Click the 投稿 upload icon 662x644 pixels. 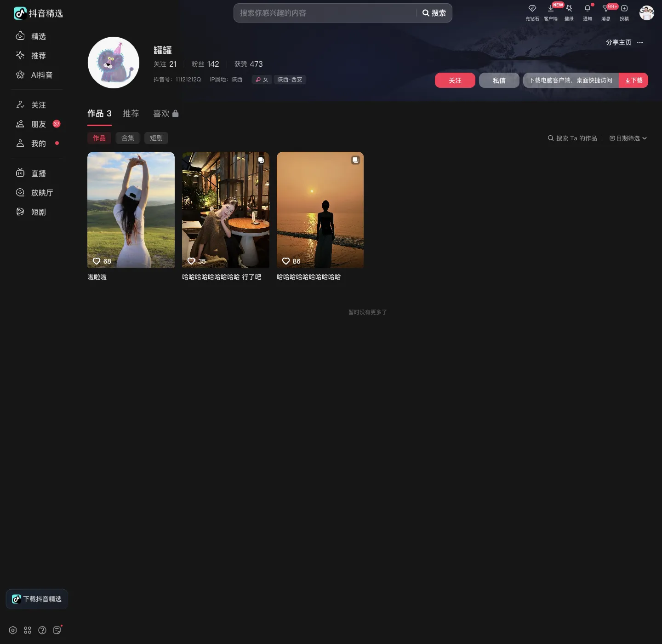pos(624,8)
